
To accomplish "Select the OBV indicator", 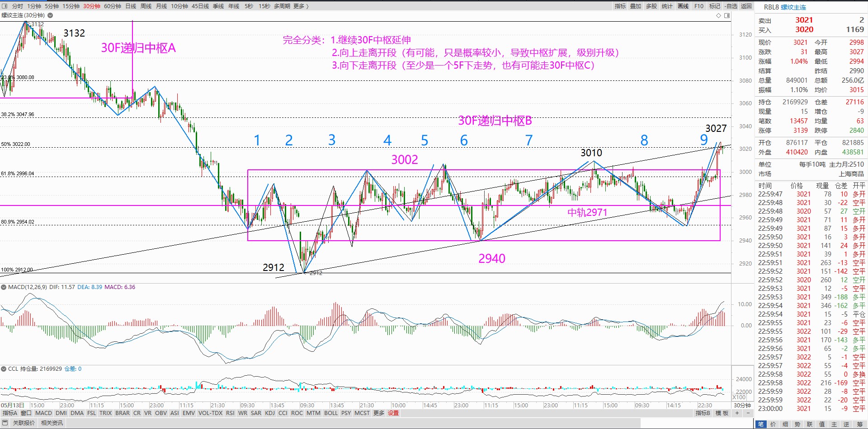I will pyautogui.click(x=161, y=413).
